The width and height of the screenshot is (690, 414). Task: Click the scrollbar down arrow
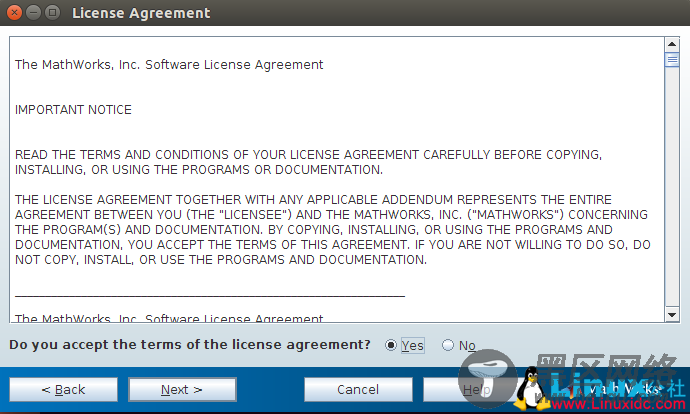click(672, 315)
